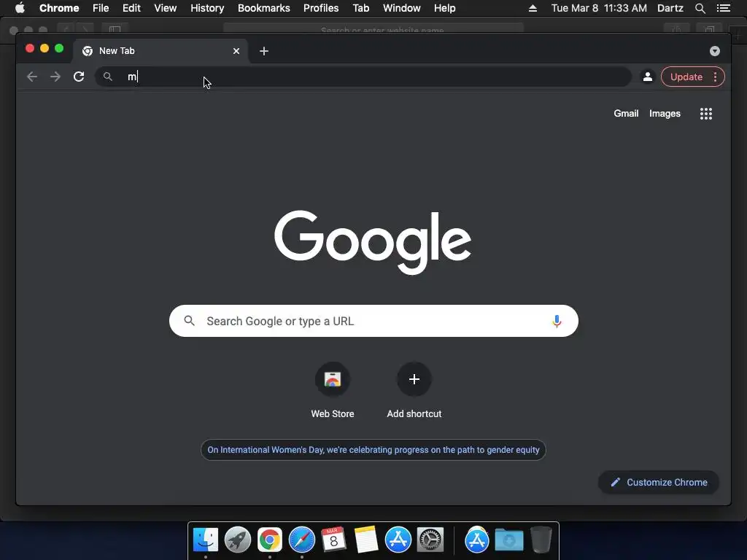Click the Chrome icon in the Dock

[270, 540]
